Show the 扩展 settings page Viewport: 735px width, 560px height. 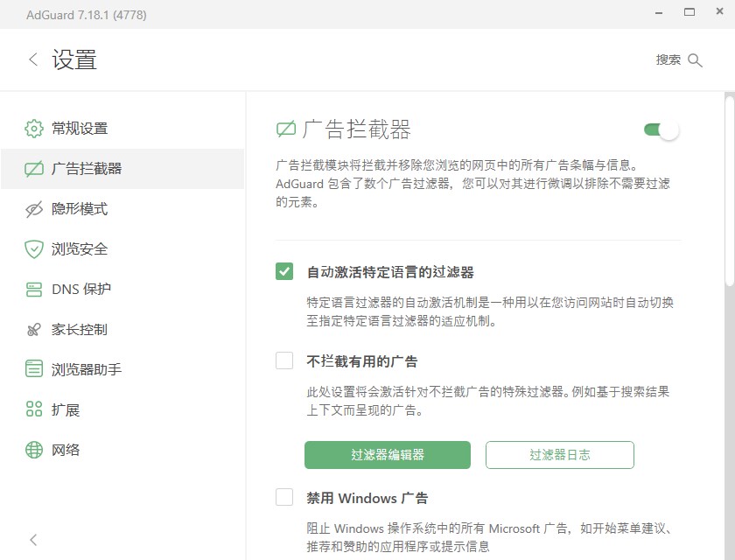coord(122,409)
